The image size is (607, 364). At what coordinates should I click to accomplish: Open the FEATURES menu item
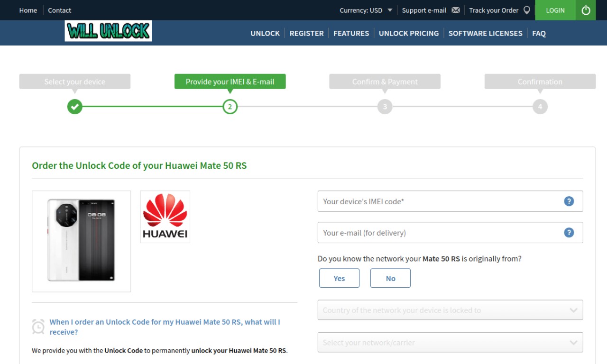click(351, 33)
